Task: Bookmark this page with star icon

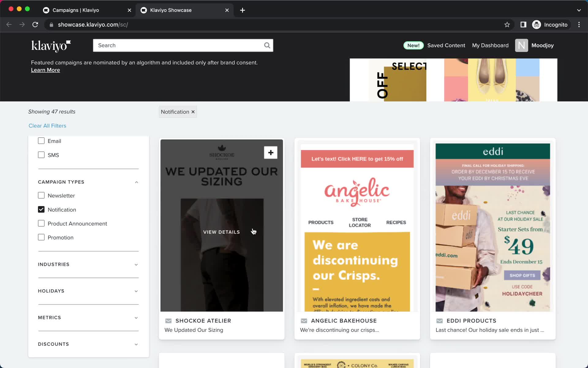Action: click(507, 25)
